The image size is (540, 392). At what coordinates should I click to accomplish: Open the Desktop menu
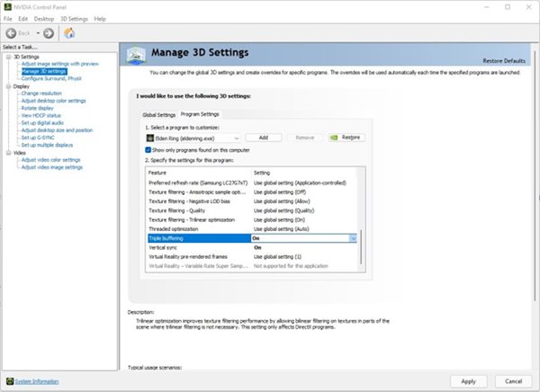point(44,19)
